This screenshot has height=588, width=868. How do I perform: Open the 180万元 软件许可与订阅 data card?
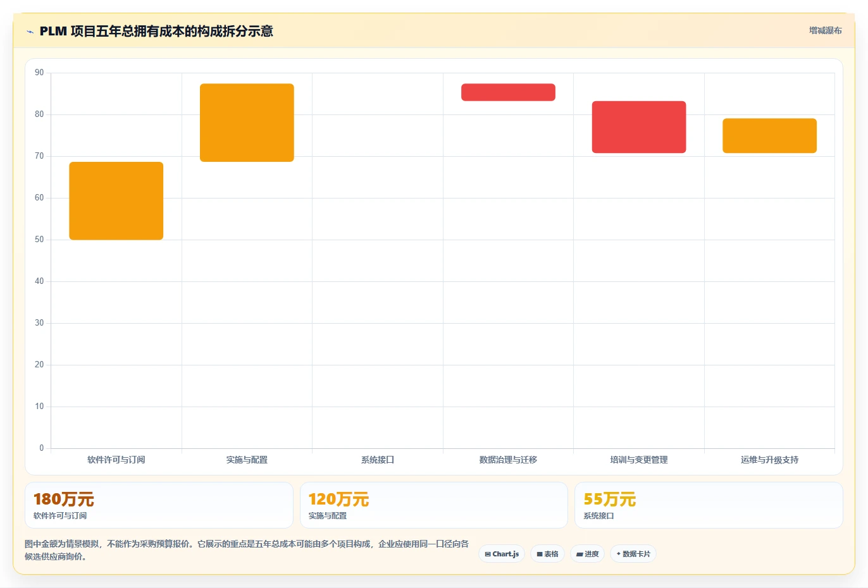click(159, 505)
